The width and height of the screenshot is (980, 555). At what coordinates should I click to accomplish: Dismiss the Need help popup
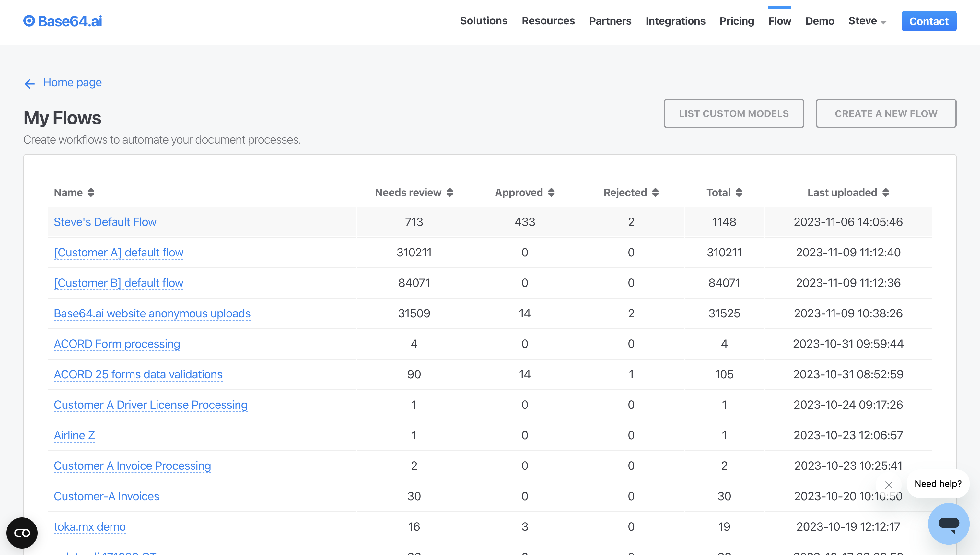pos(889,485)
